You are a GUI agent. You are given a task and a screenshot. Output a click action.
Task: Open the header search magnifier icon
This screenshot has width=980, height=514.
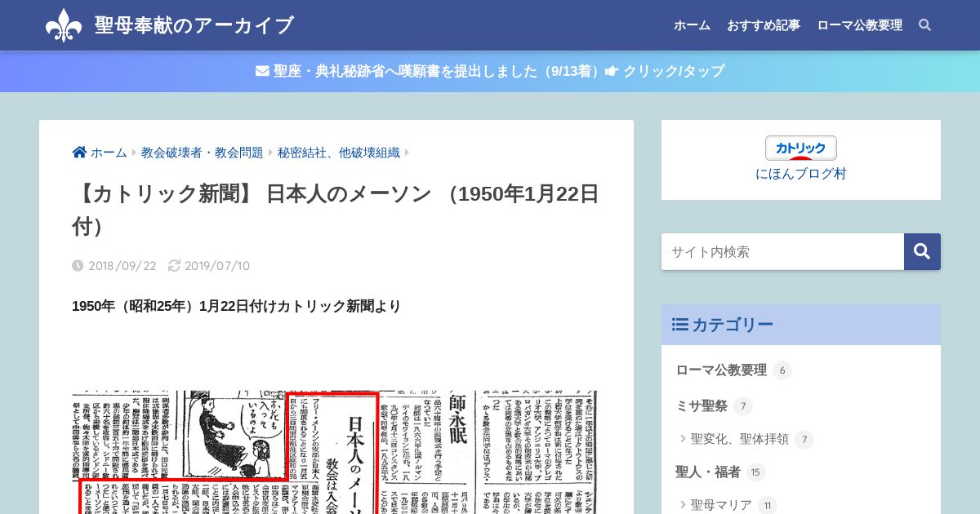tap(924, 25)
